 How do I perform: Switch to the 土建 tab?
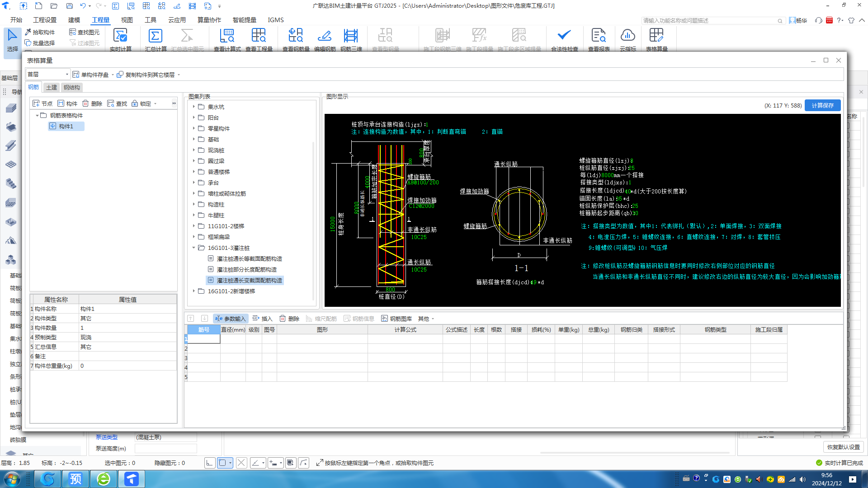pos(52,87)
